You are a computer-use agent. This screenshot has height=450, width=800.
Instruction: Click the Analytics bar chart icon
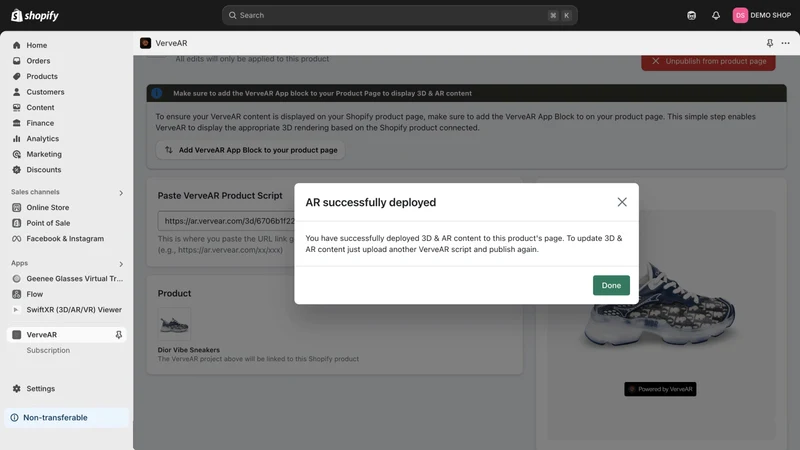pyautogui.click(x=17, y=138)
